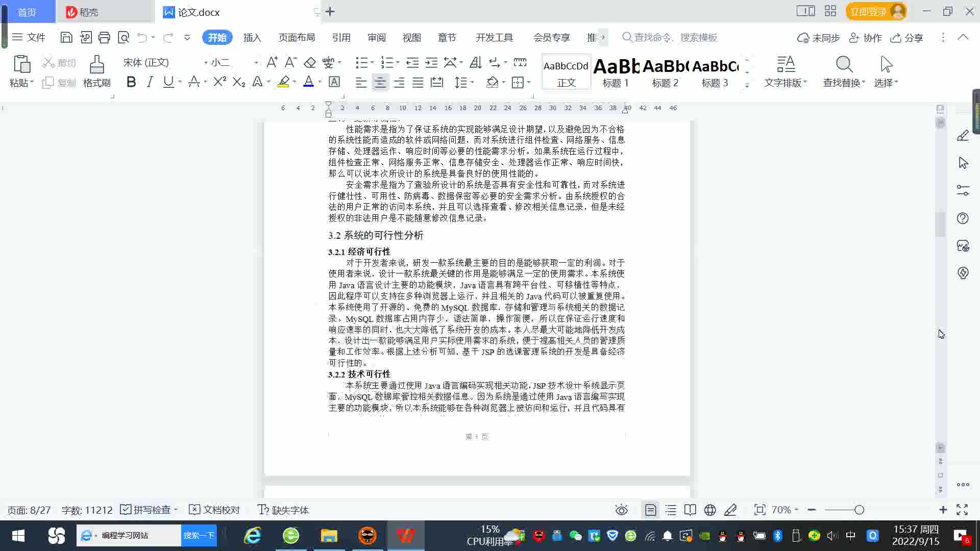Viewport: 980px width, 551px height.
Task: Apply yellow highlight color
Action: point(283,82)
